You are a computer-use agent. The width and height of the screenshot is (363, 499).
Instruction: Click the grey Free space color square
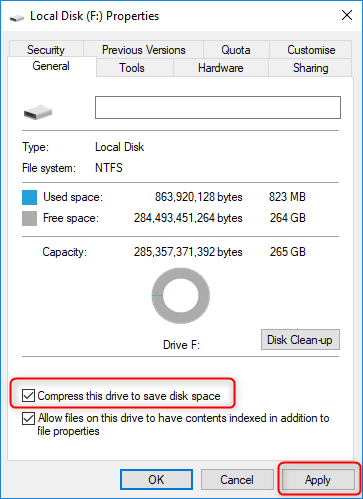(x=29, y=219)
